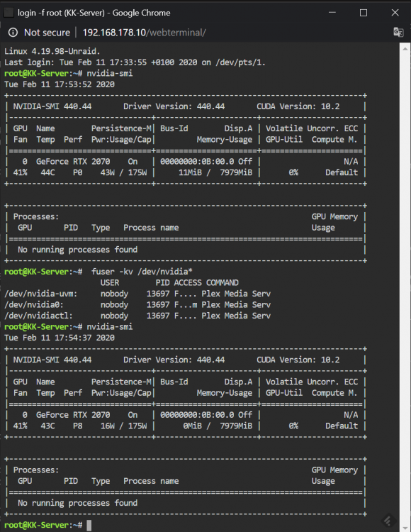
Task: Click the 'fuser -kv /dev/nvidia*' command
Action: click(142, 272)
